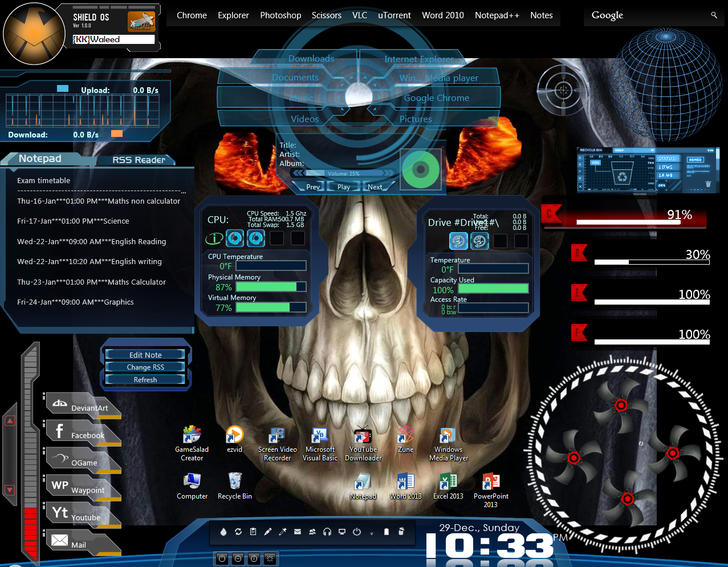Open Word 2010 from the top launcher bar
This screenshot has width=728, height=567.
[443, 15]
